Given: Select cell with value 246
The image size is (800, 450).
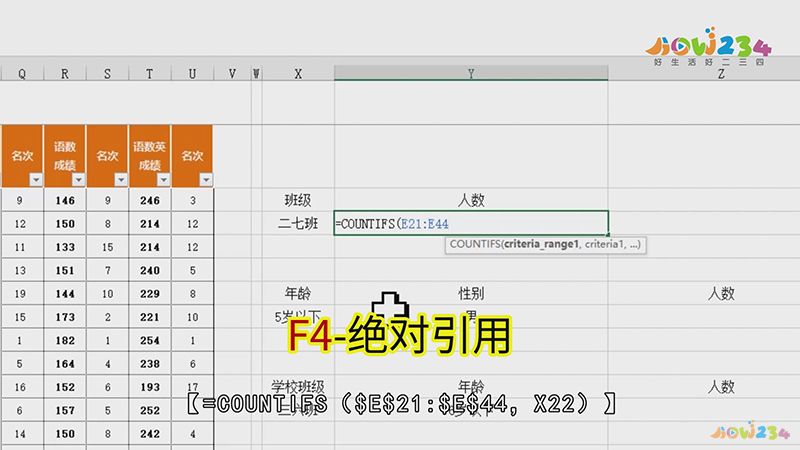Looking at the screenshot, I should [x=149, y=201].
